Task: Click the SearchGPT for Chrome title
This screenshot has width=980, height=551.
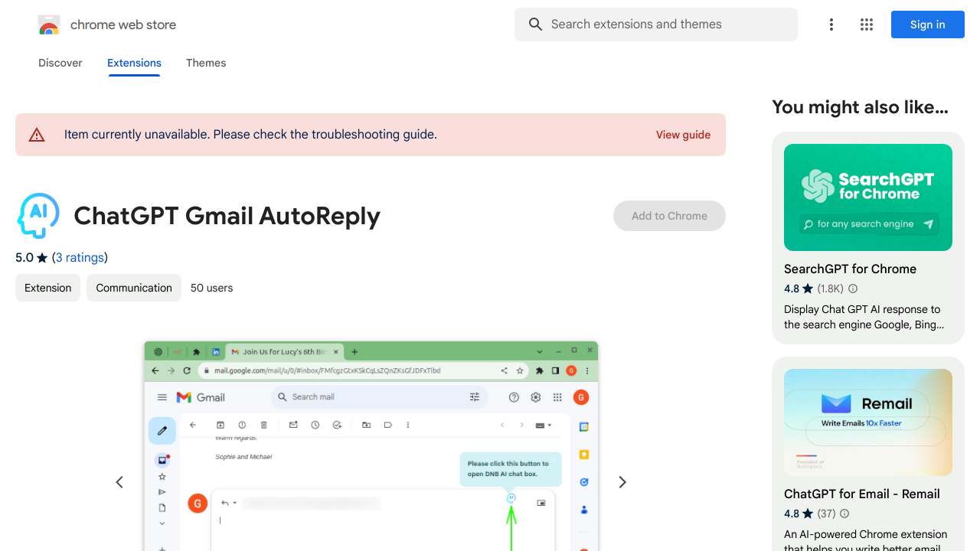Action: click(x=850, y=269)
